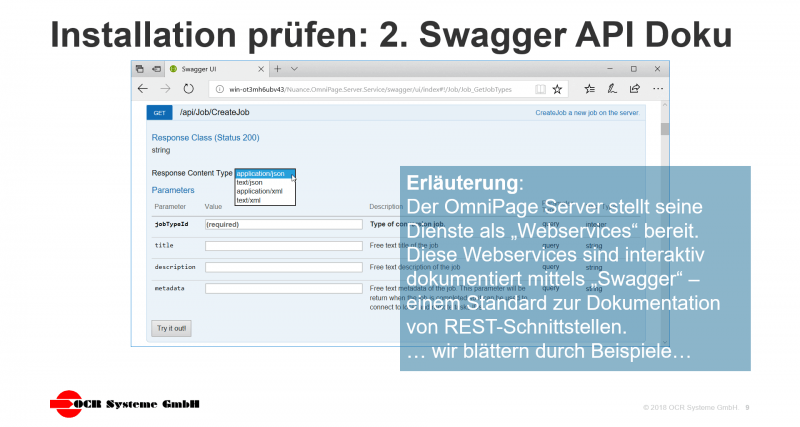Click the GET method badge
The width and height of the screenshot is (800, 427).
pyautogui.click(x=159, y=113)
